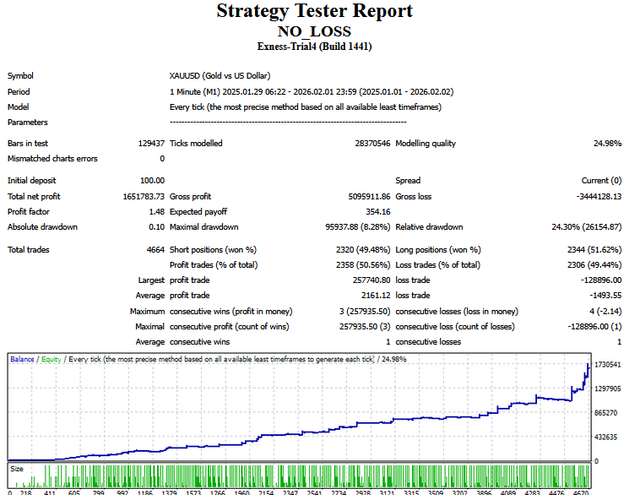
Task: Select the Modelling quality 24.98% value
Action: 613,144
